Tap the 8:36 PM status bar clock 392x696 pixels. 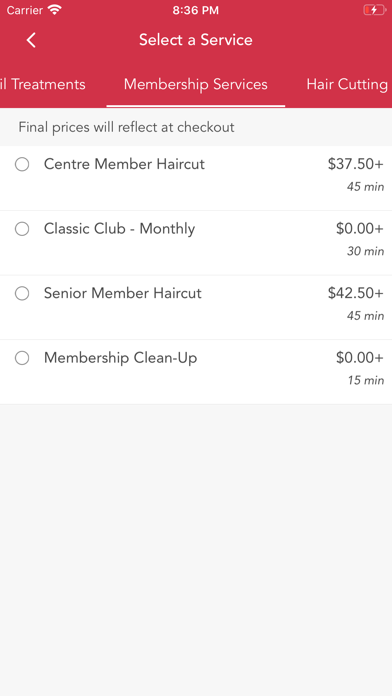pyautogui.click(x=196, y=11)
